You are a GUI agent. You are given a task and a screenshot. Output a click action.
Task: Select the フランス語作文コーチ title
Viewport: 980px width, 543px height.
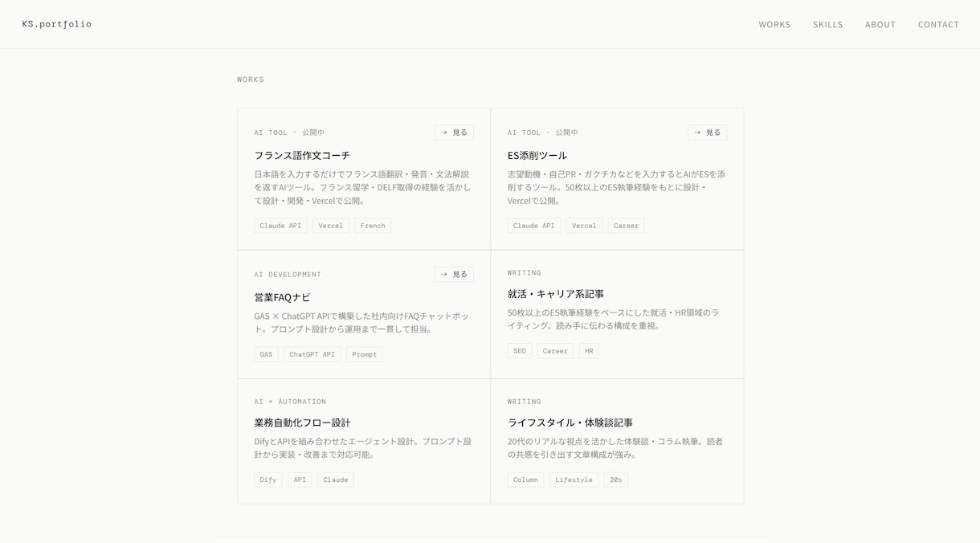tap(302, 155)
